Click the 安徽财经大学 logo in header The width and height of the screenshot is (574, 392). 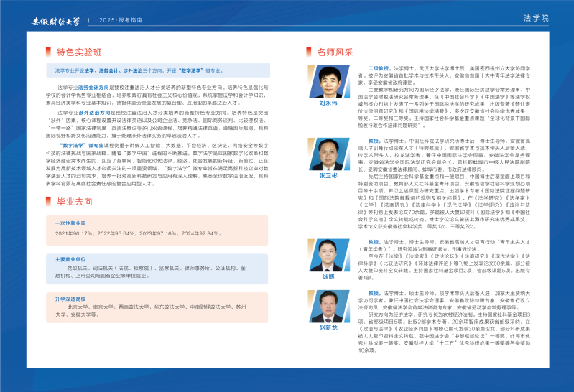point(55,22)
